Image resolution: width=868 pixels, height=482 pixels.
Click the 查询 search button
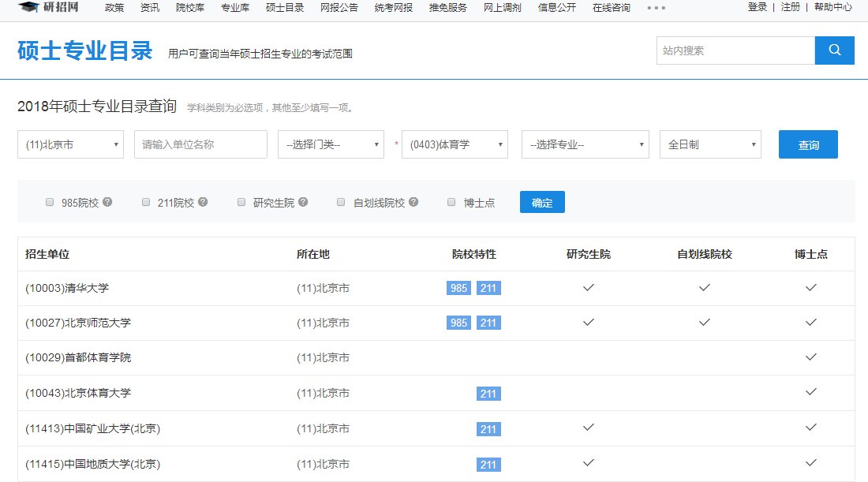tap(808, 144)
